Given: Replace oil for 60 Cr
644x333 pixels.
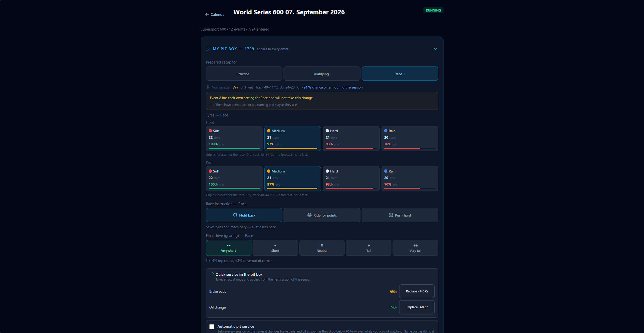Looking at the screenshot, I should pos(417,307).
